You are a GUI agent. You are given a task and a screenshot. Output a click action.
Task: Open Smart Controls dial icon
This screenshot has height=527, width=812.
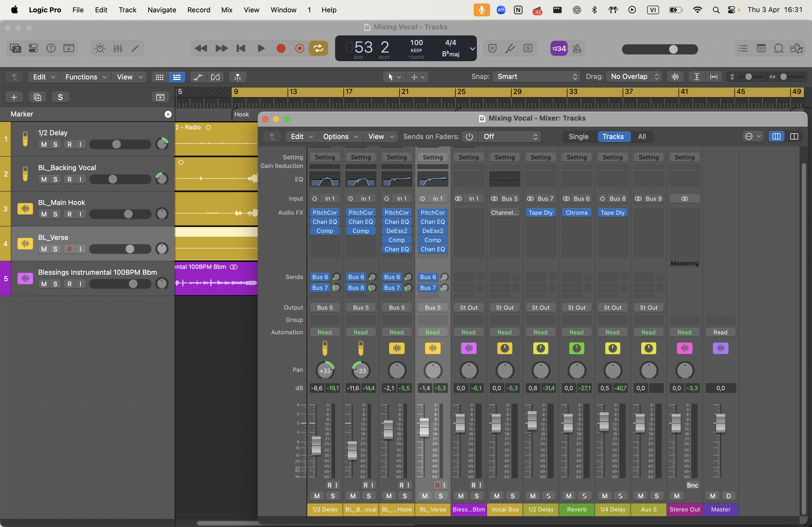pyautogui.click(x=100, y=48)
